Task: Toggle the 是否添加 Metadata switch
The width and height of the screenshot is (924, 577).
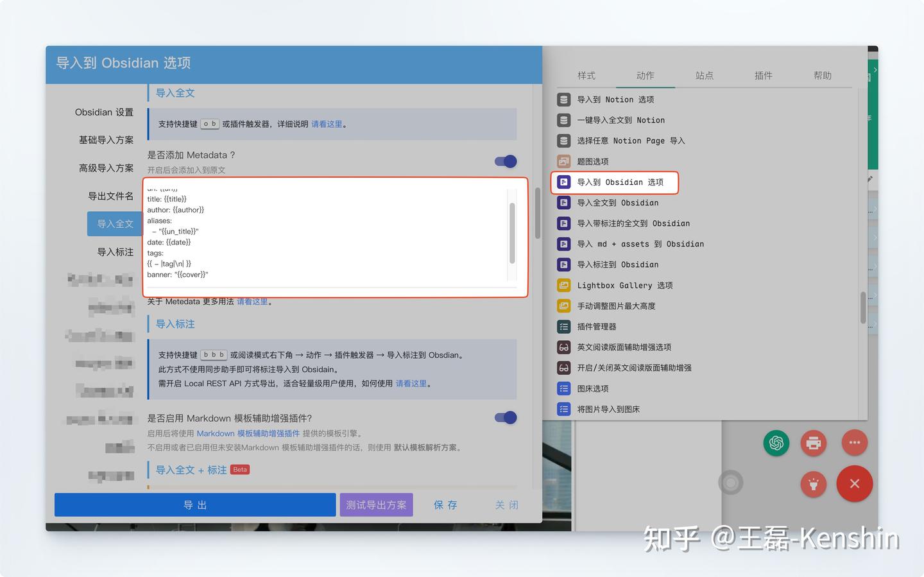Action: click(506, 161)
